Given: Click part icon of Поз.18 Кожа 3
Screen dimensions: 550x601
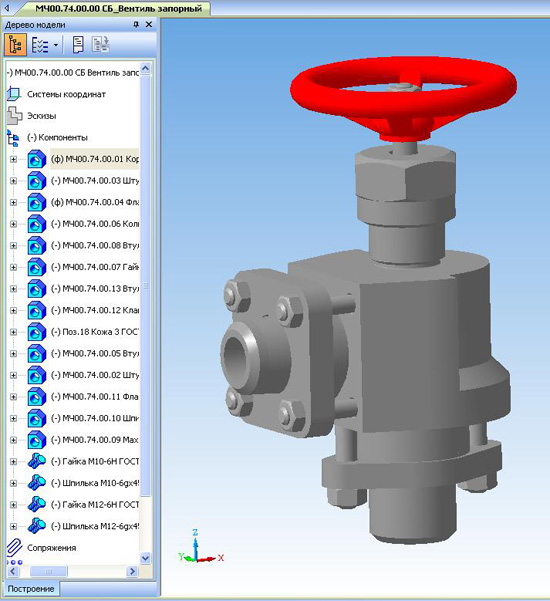Looking at the screenshot, I should [x=37, y=332].
